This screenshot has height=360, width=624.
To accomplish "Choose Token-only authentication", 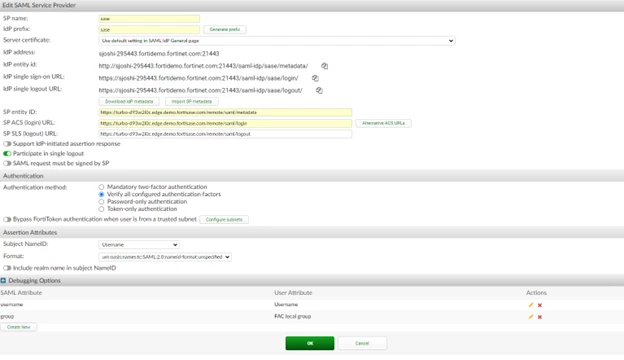I will coord(101,209).
